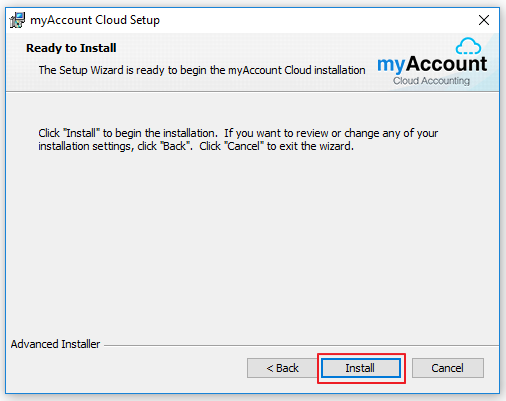
Task: Click the word "Cancel" in the instruction paragraph
Action: coord(243,146)
